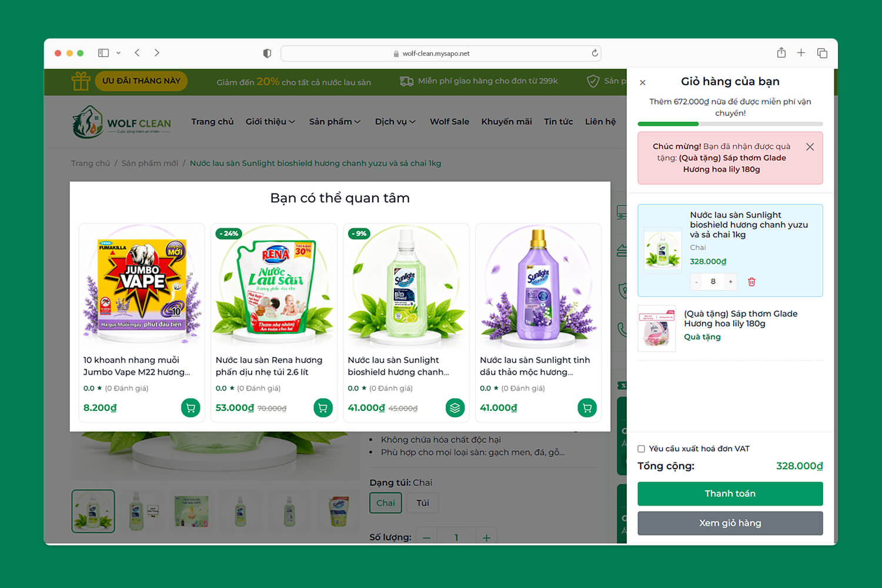Click the Xem giỏ hàng button
882x588 pixels.
[x=730, y=523]
